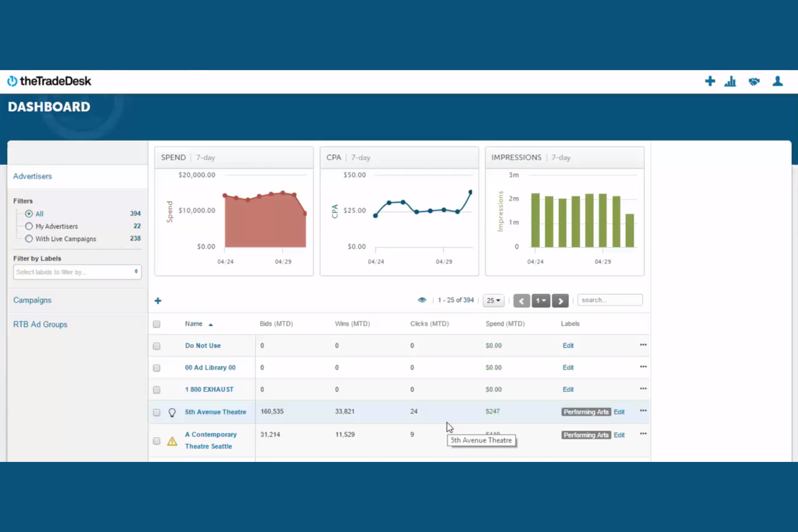
Task: Click the blue plus icon above the table
Action: point(158,301)
